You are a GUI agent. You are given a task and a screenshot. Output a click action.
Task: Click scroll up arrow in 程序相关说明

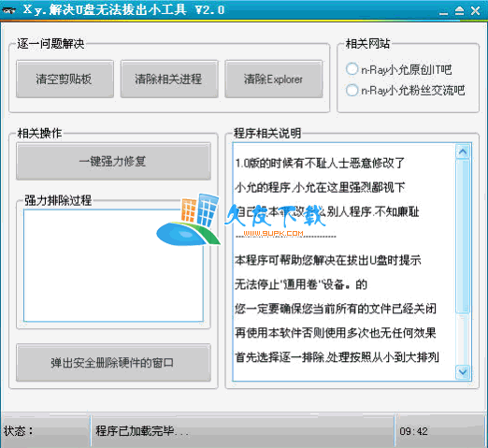(x=463, y=152)
